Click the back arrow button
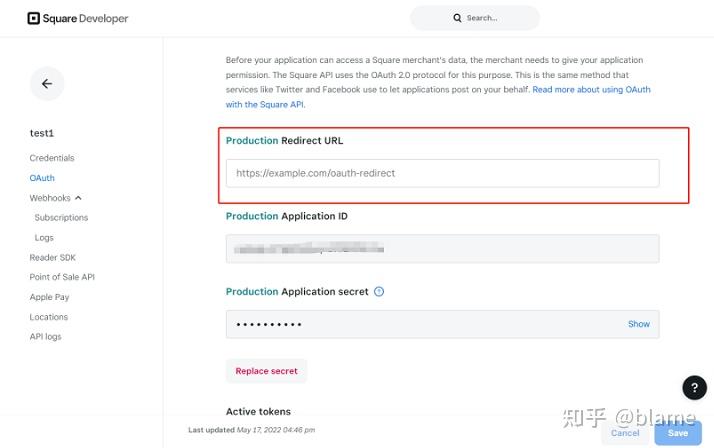Viewport: 714px width, 448px height. (x=47, y=84)
